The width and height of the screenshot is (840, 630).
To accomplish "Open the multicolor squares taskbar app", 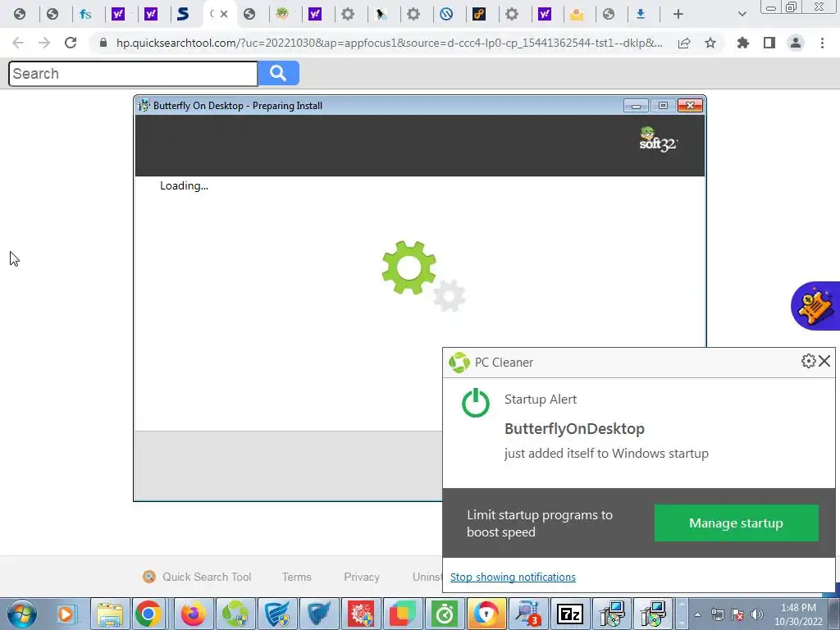I will coord(403,614).
